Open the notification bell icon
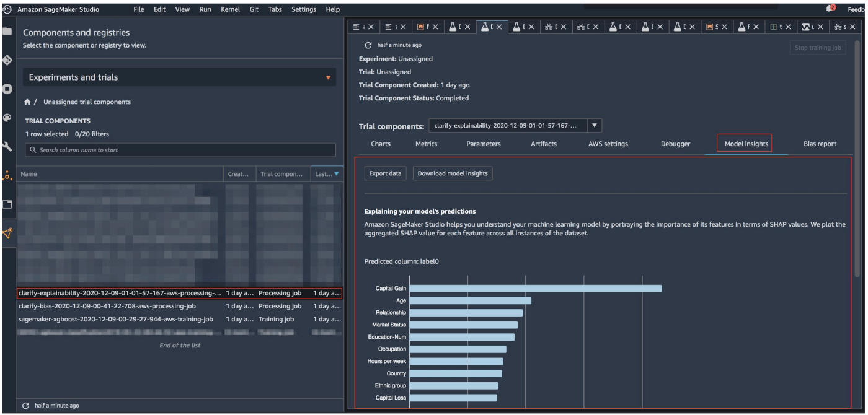The image size is (868, 415). pyautogui.click(x=831, y=9)
